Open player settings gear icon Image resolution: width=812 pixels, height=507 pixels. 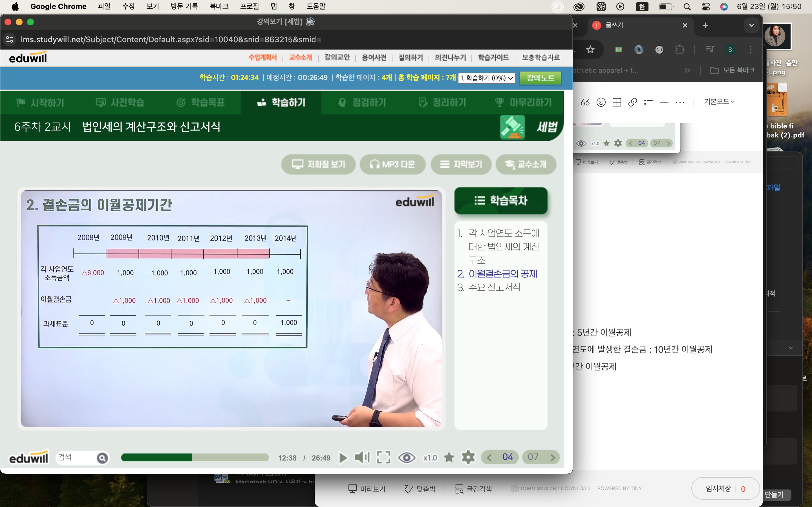(x=468, y=457)
